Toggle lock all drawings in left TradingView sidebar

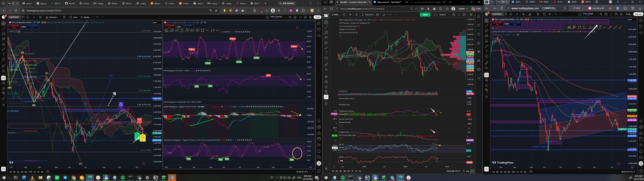pos(4,88)
